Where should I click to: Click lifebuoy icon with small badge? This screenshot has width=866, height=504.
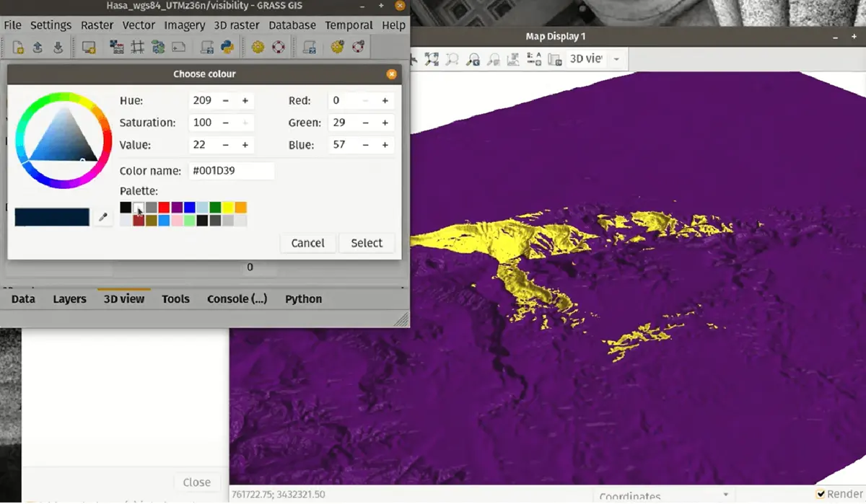(x=358, y=48)
